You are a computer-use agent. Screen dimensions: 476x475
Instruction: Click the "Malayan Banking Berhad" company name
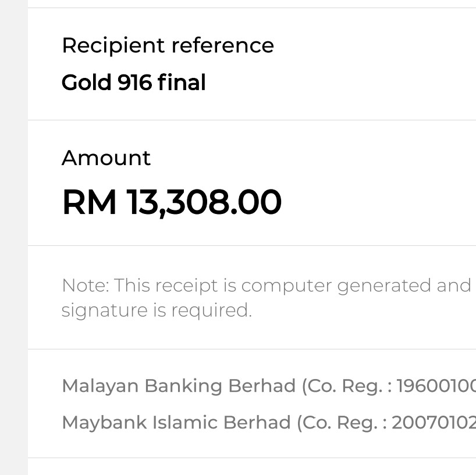click(x=179, y=385)
